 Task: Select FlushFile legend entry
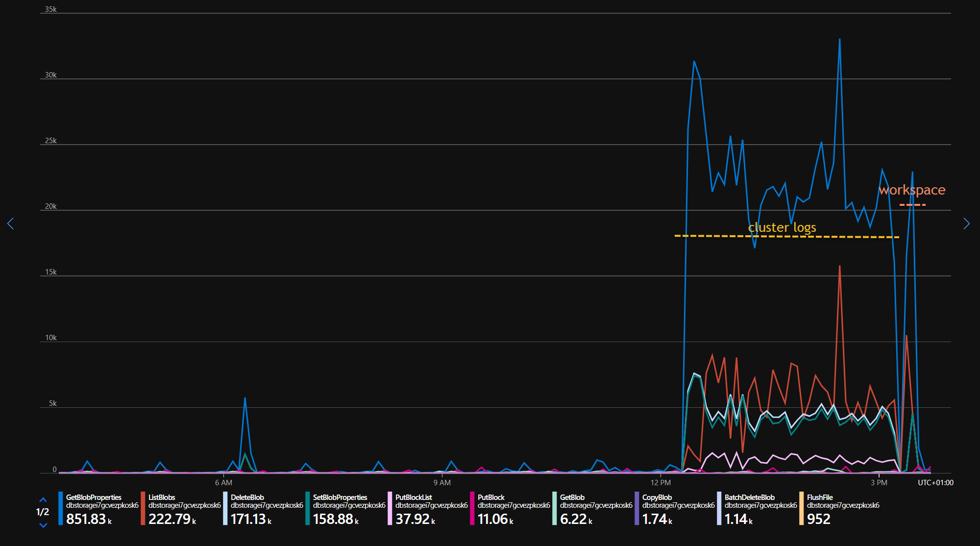coord(839,508)
